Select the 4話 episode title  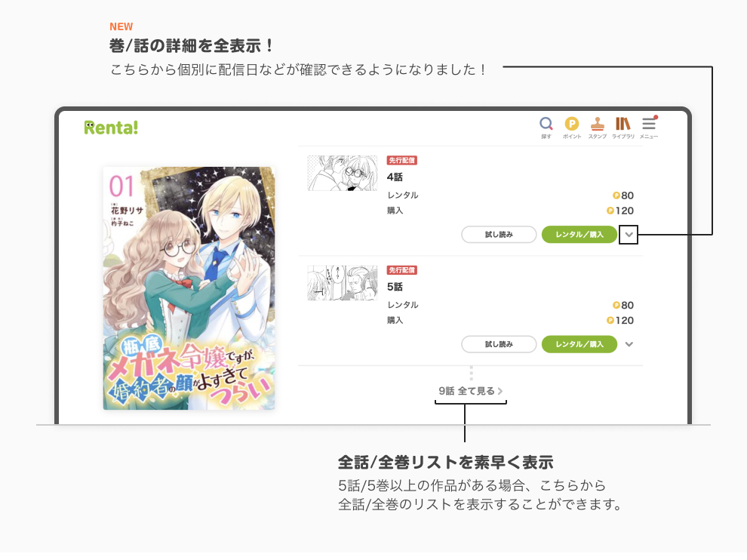[395, 177]
